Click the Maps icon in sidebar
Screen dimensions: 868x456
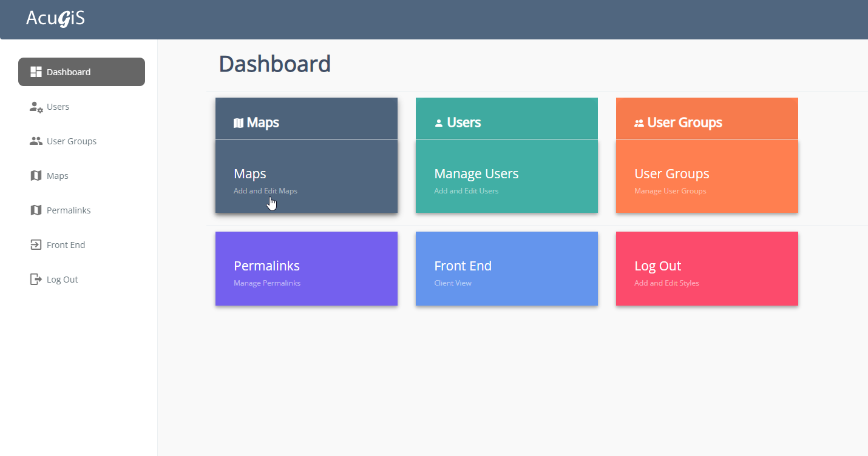[36, 176]
